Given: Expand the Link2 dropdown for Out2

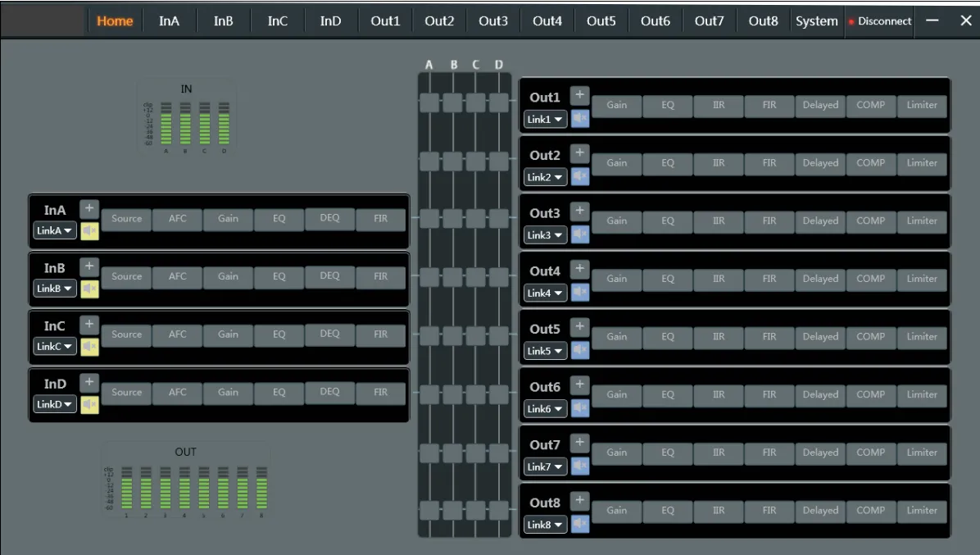Looking at the screenshot, I should (x=546, y=177).
